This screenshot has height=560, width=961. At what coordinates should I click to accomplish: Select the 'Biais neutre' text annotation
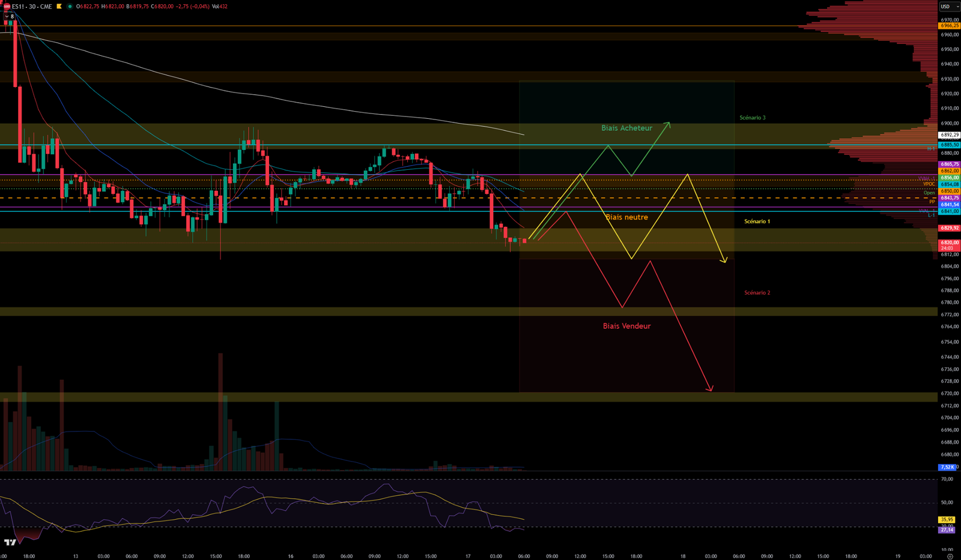(x=626, y=217)
